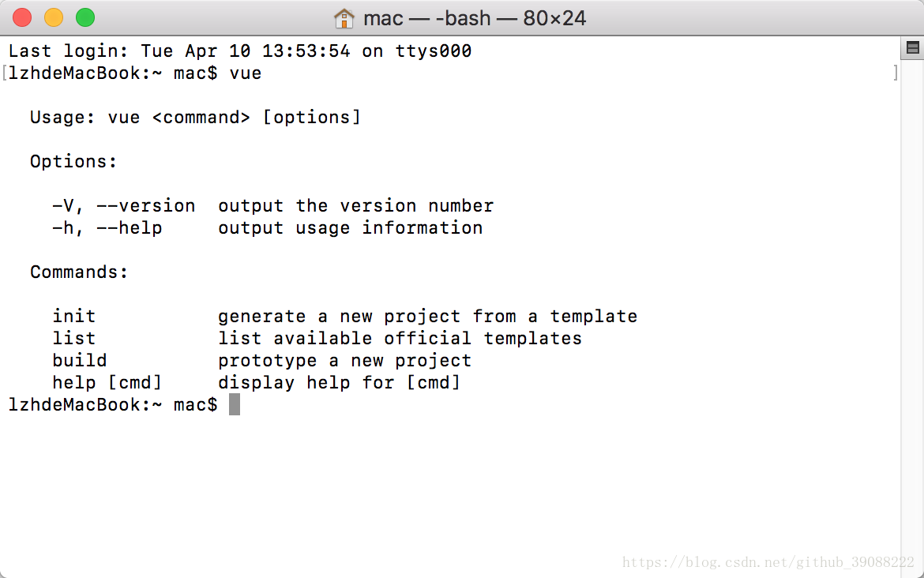Click the right bracket mark on vue line
Viewport: 924px width, 578px height.
tap(896, 73)
